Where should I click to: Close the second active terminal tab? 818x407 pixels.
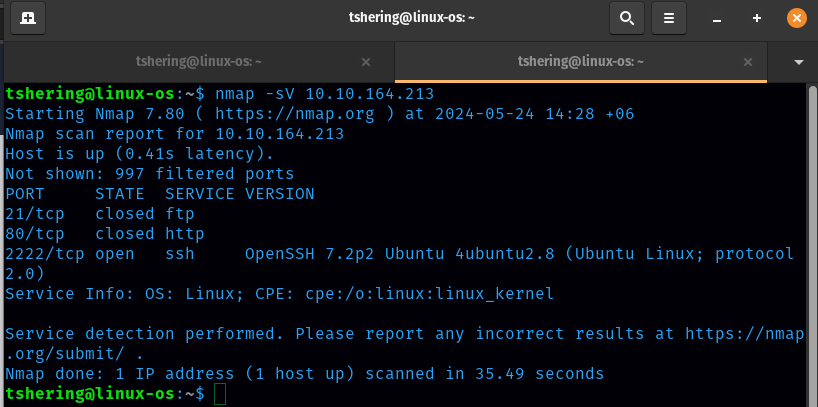point(755,61)
